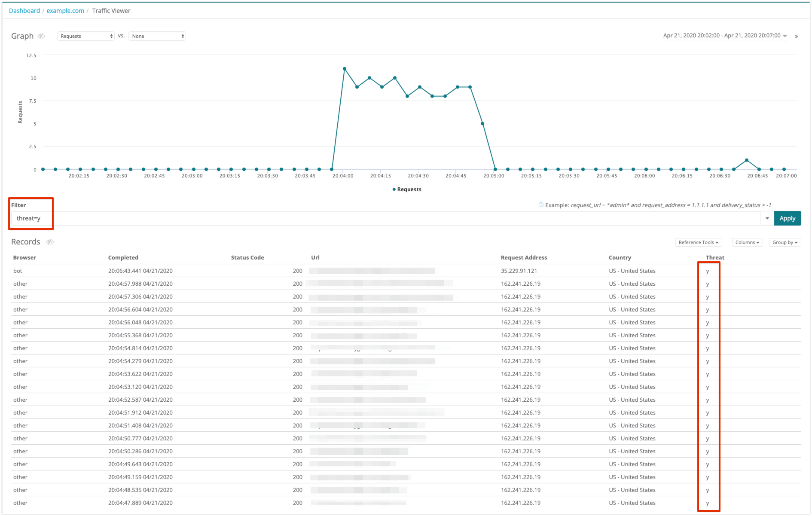Open the Group by menu
Image resolution: width=812 pixels, height=516 pixels.
785,242
